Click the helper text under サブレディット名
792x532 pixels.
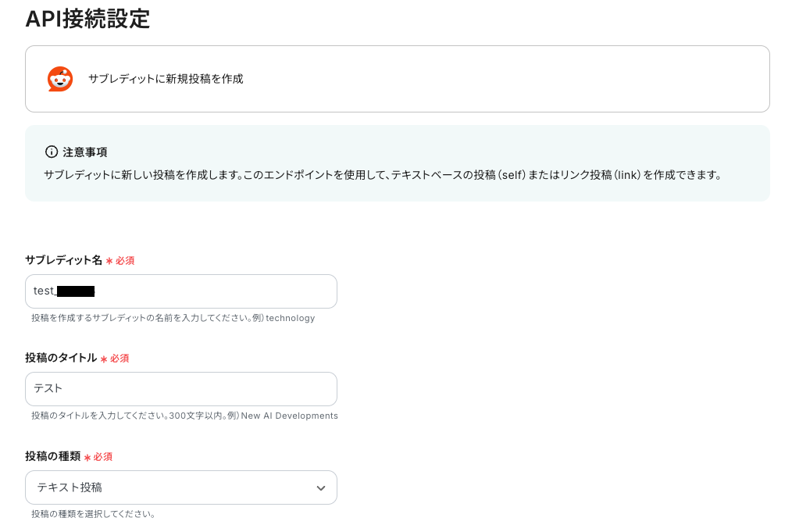coord(173,318)
